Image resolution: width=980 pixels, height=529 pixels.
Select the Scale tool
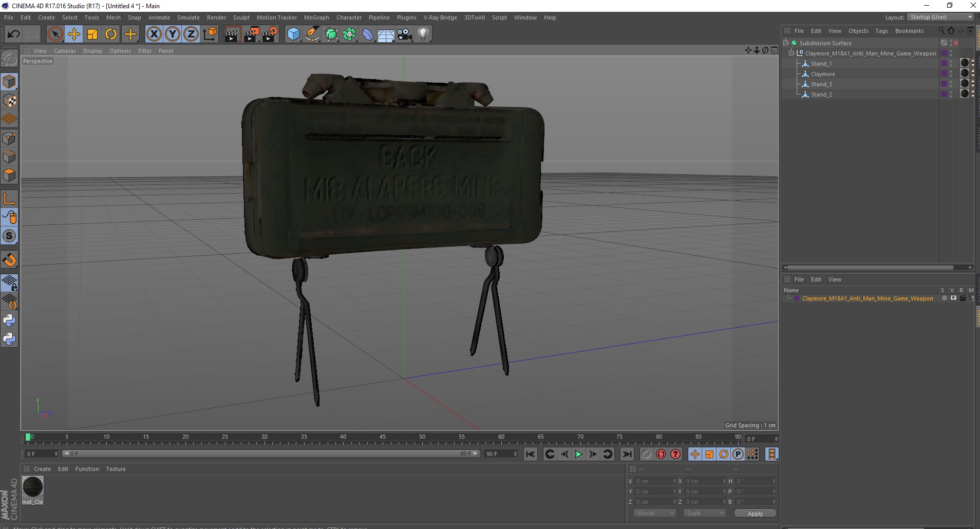coord(92,34)
